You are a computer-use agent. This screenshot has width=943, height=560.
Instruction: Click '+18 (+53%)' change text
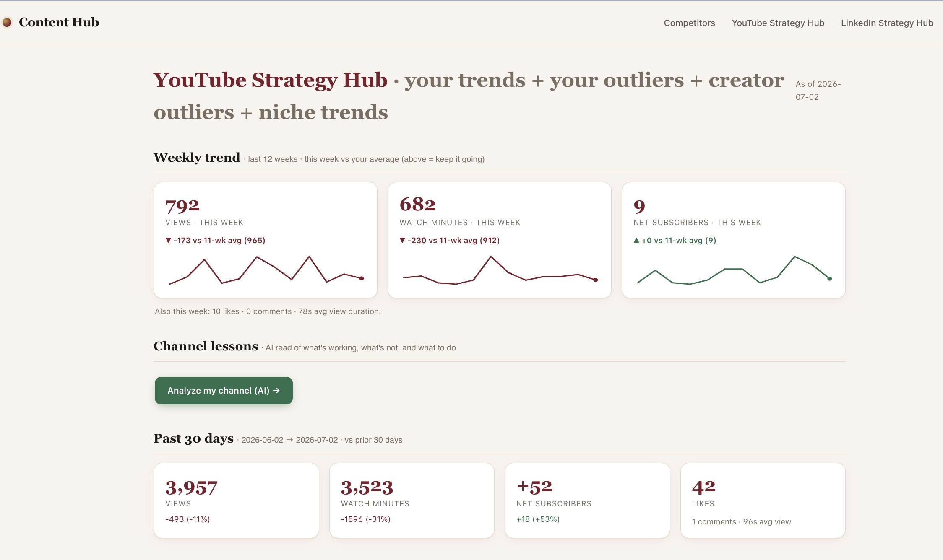pyautogui.click(x=538, y=519)
